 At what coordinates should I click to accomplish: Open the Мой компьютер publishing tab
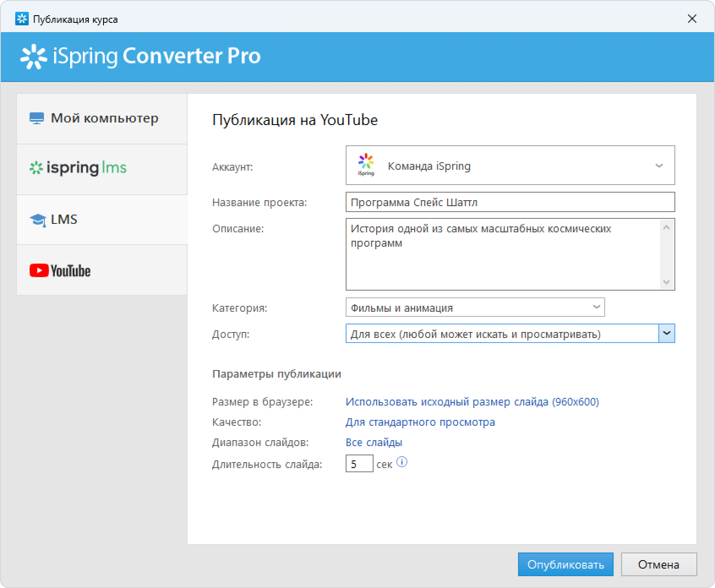(x=102, y=119)
